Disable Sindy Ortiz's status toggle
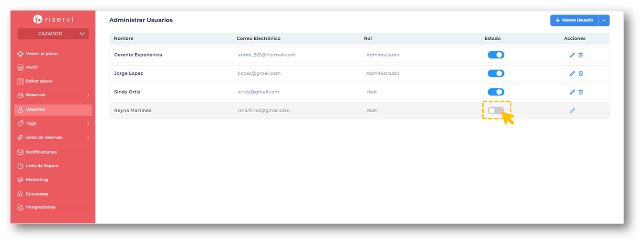Screen dimensions: 644x244 click(x=496, y=92)
